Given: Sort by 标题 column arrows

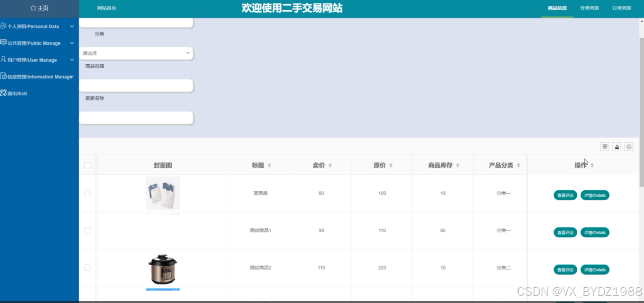Looking at the screenshot, I should click(x=269, y=166).
